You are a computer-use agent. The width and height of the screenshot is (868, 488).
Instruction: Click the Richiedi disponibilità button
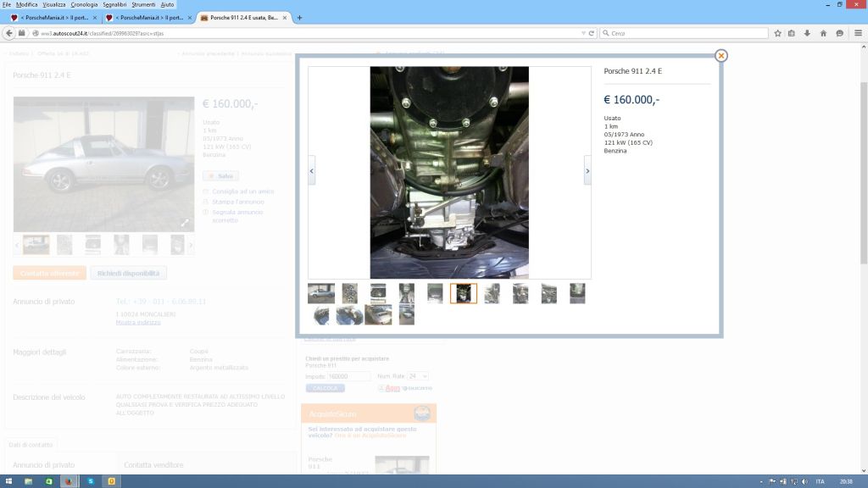129,274
